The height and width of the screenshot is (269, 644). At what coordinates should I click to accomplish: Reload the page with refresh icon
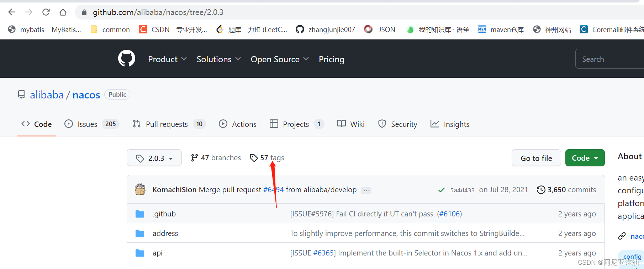pos(46,12)
